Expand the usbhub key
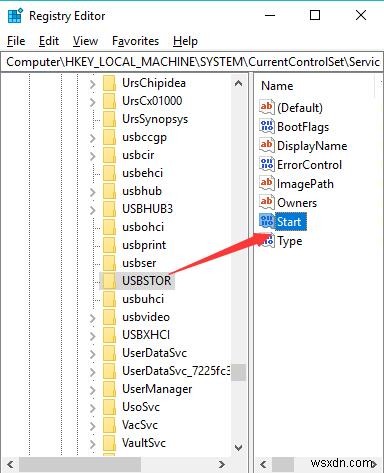 (x=93, y=192)
